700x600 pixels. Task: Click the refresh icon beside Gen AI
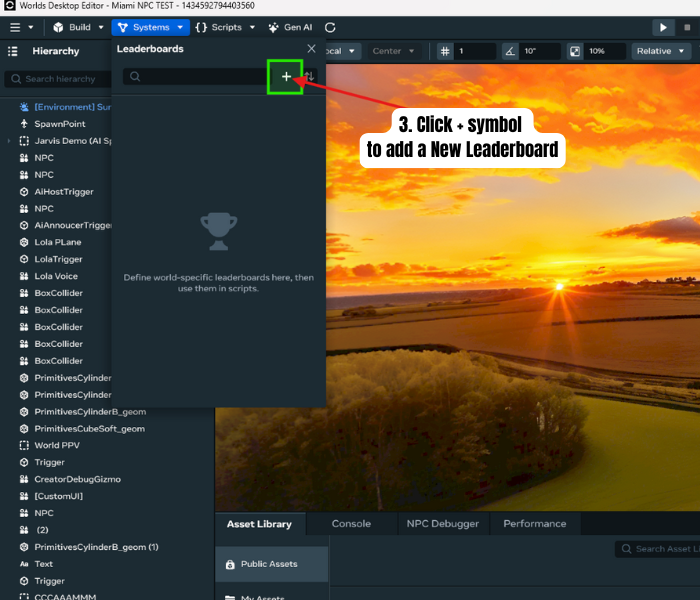coord(330,27)
